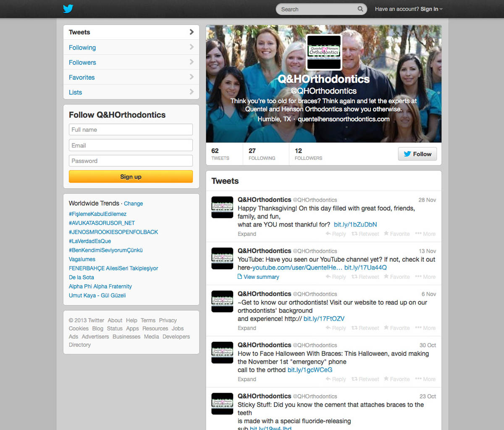This screenshot has height=430, width=504.
Task: Open More options on Halloween tweet
Action: (x=425, y=379)
